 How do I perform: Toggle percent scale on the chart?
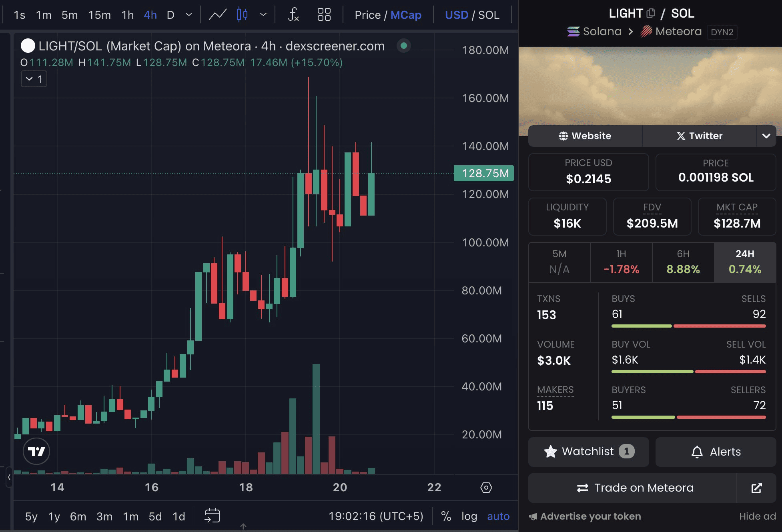(446, 516)
